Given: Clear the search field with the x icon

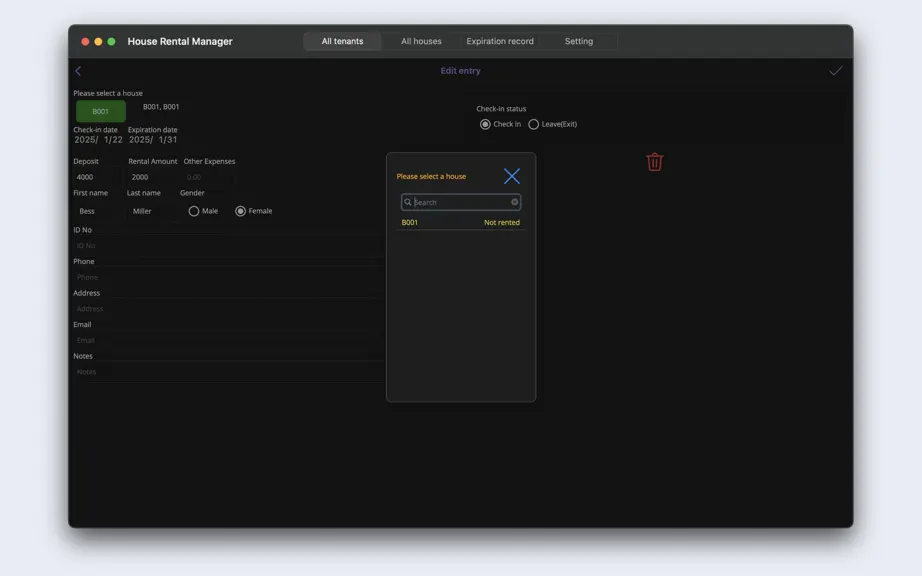Looking at the screenshot, I should click(515, 202).
